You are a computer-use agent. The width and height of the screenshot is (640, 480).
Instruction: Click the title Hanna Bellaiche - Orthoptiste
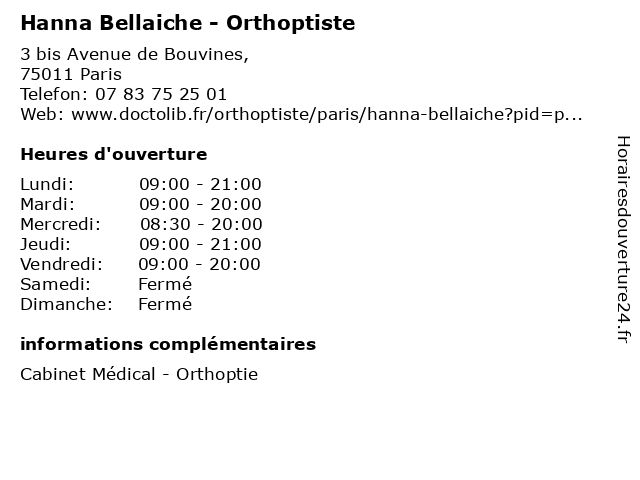coord(187,22)
